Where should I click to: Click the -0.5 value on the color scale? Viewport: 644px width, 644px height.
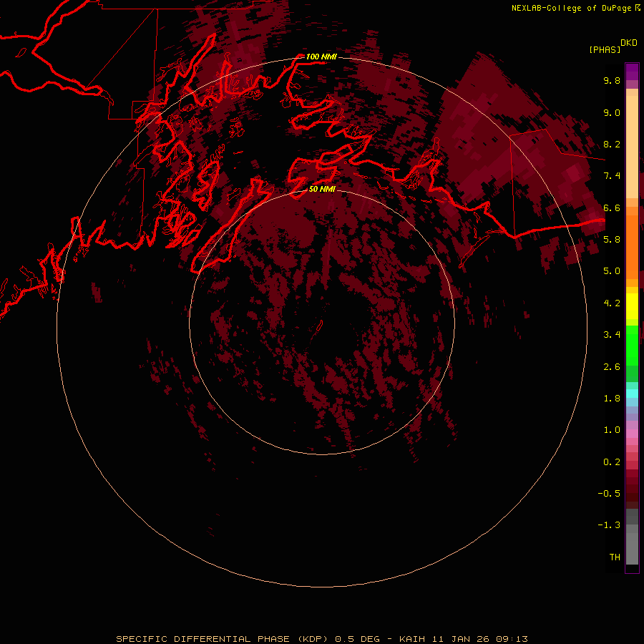click(609, 494)
